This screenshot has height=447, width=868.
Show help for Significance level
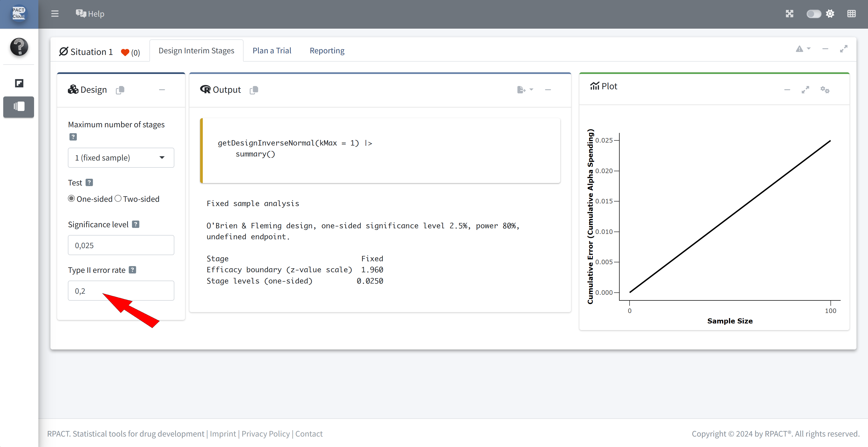(x=135, y=224)
